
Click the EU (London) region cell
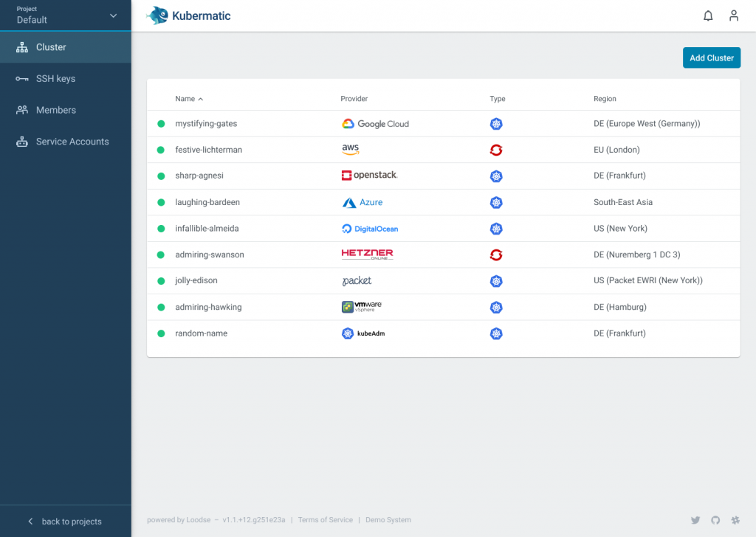coord(616,150)
